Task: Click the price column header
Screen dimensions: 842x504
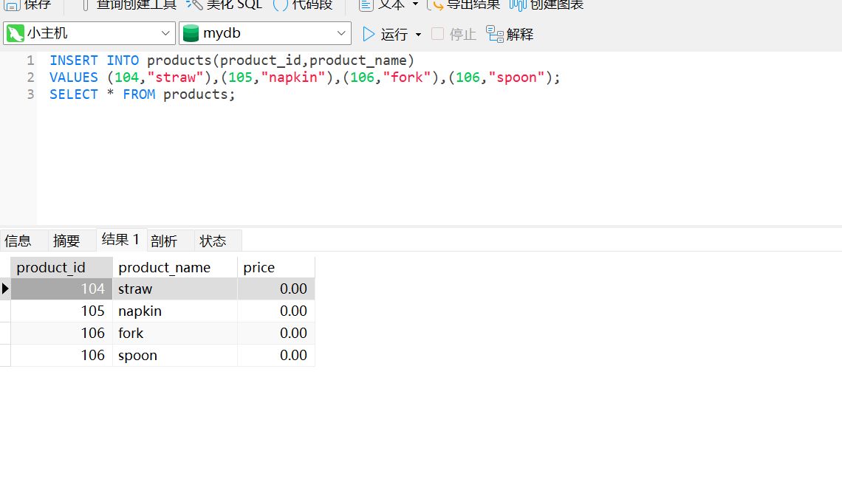Action: 259,267
